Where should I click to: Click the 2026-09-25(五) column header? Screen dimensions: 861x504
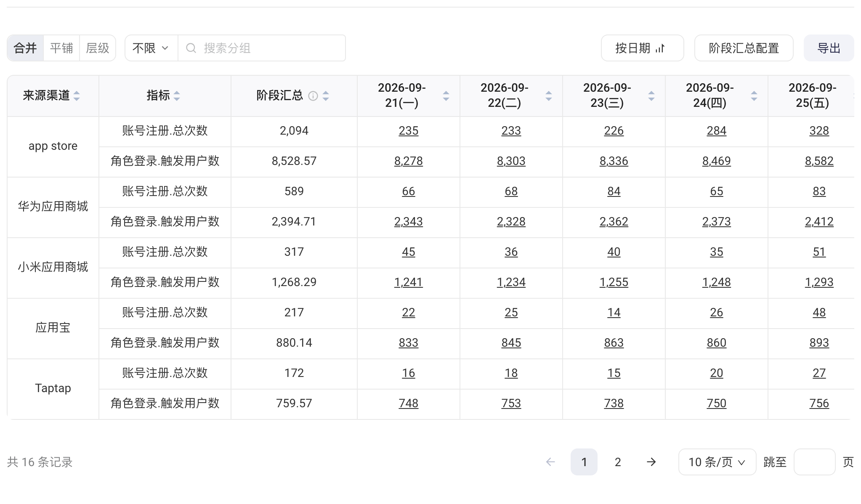812,95
